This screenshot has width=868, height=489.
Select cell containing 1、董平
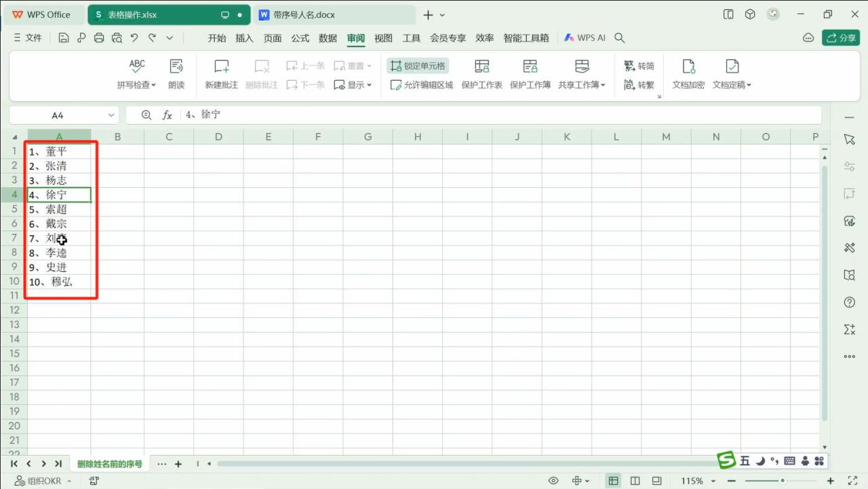click(x=59, y=151)
